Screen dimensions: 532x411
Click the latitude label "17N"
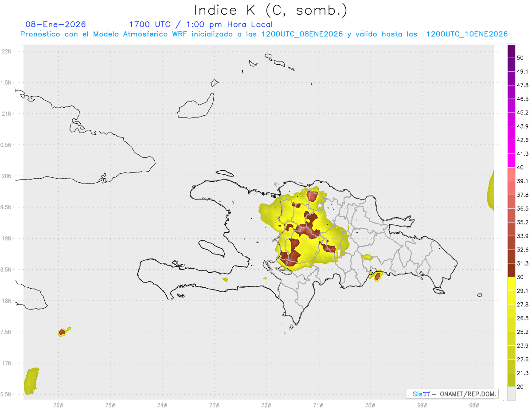(7, 363)
